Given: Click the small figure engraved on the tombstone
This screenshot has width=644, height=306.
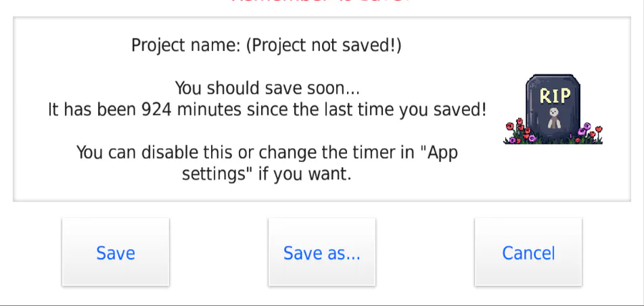Looking at the screenshot, I should 554,118.
